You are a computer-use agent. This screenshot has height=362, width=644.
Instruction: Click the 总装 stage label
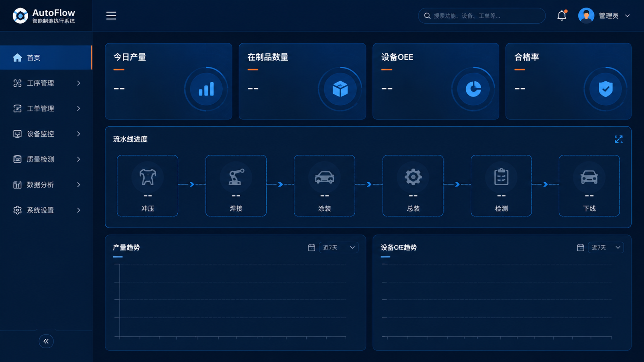tap(413, 209)
